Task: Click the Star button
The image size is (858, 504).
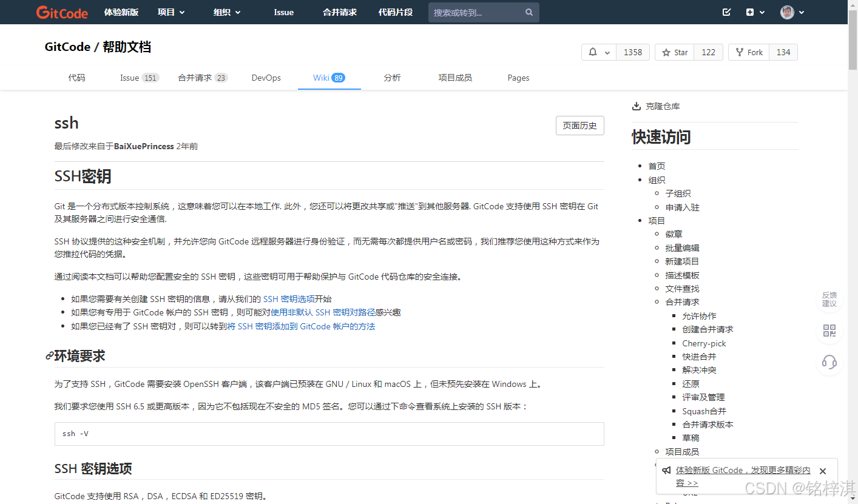Action: [674, 52]
